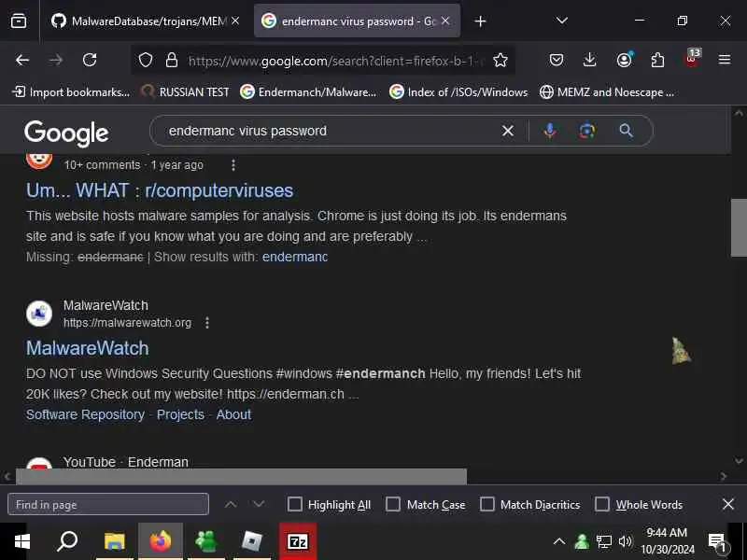Show hidden system tray icons
Image resolution: width=747 pixels, height=560 pixels.
point(559,541)
